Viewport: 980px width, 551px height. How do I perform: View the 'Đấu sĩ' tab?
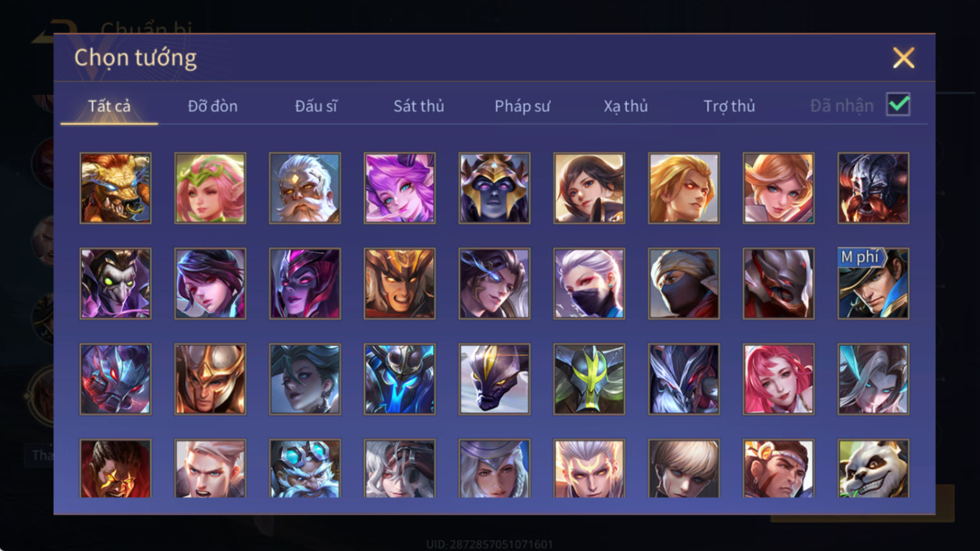point(316,106)
